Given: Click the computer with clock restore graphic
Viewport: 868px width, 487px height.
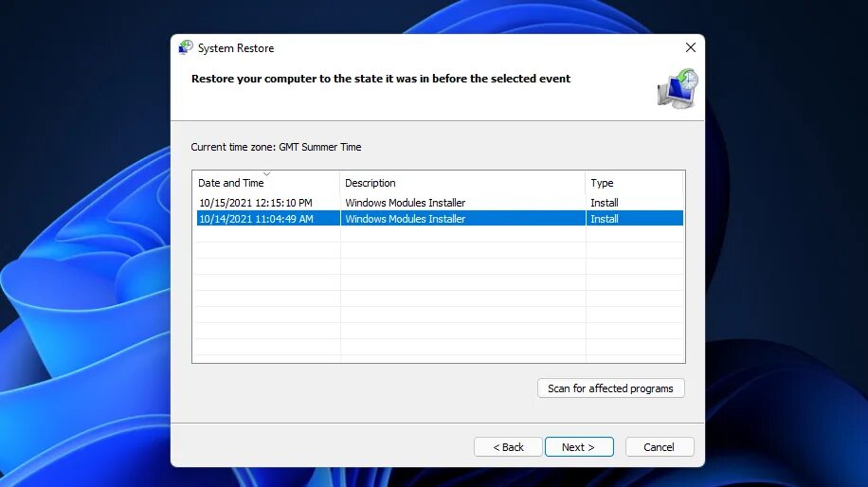Looking at the screenshot, I should (x=678, y=88).
